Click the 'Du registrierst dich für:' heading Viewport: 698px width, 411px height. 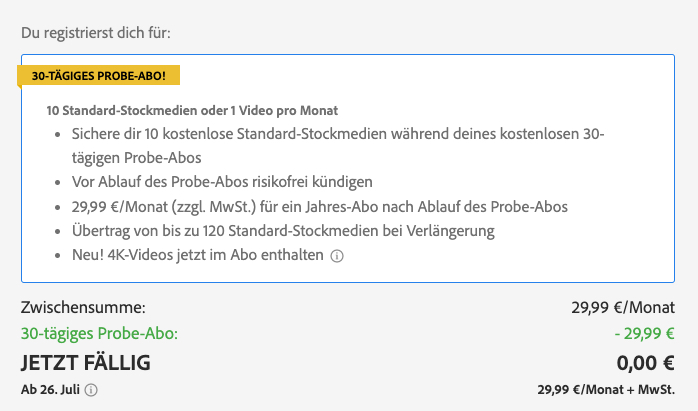(x=96, y=33)
